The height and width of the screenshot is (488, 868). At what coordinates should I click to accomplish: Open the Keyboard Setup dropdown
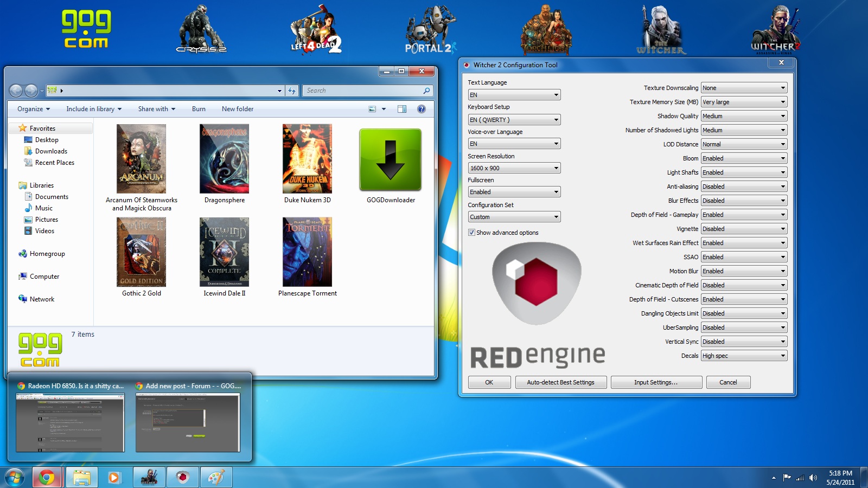pos(514,120)
